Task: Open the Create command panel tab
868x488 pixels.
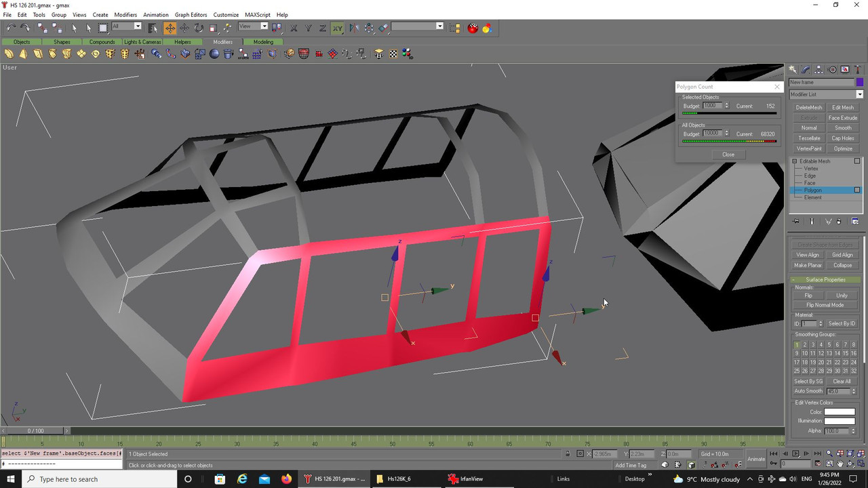Action: (x=793, y=69)
